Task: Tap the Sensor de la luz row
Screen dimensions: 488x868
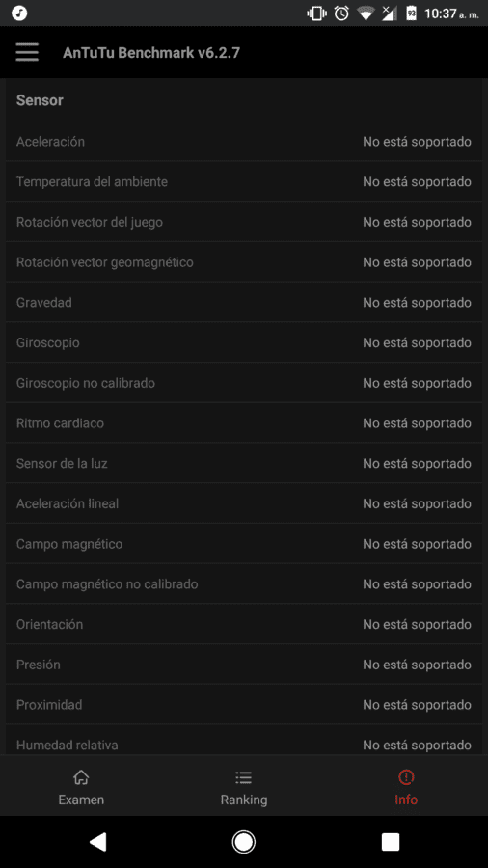Action: point(244,463)
